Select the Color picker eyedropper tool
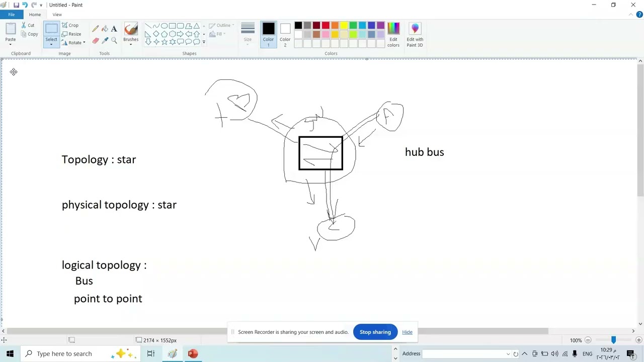The image size is (644, 362). point(105,40)
